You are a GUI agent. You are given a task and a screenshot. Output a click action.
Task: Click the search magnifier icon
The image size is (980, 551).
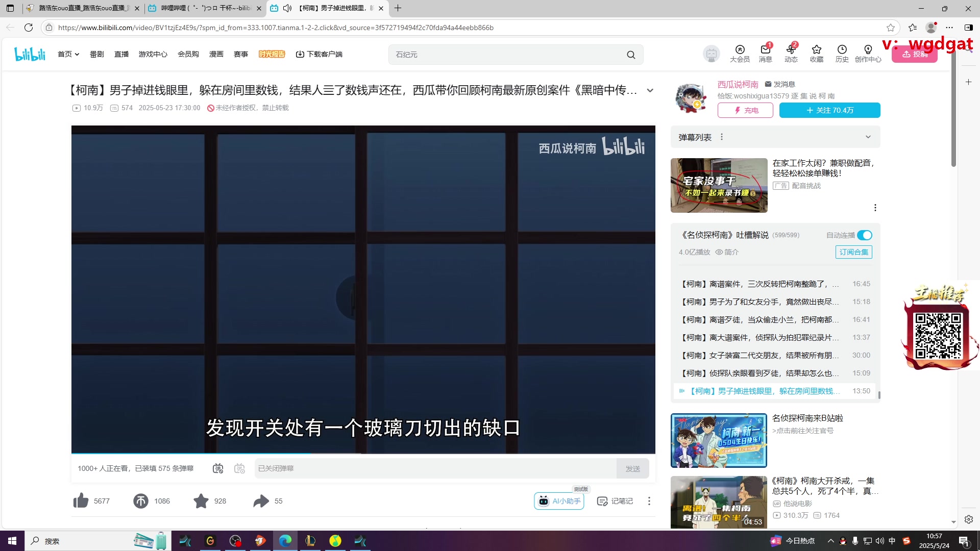(x=631, y=55)
